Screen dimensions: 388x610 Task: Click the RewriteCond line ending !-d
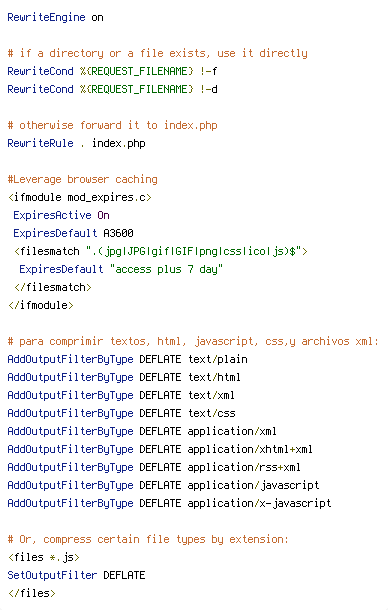[112, 89]
